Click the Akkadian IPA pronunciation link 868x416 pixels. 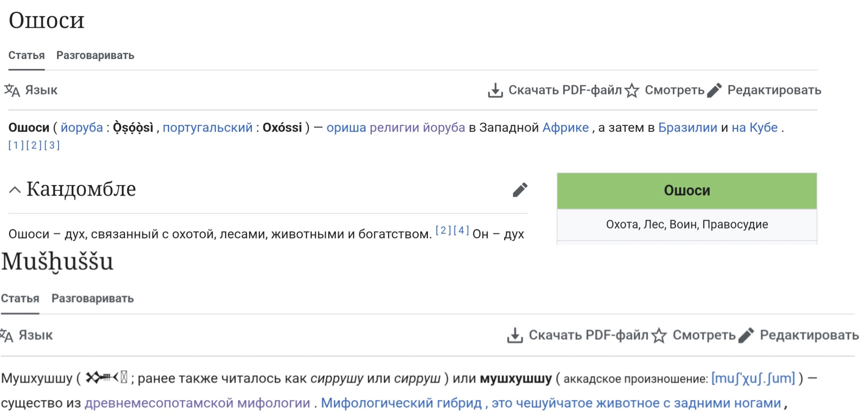click(x=753, y=379)
